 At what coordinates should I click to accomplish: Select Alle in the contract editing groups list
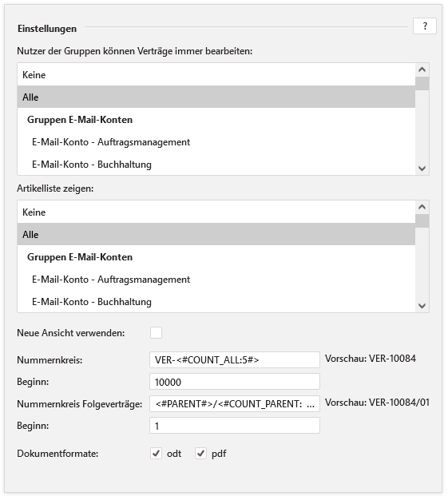point(216,97)
